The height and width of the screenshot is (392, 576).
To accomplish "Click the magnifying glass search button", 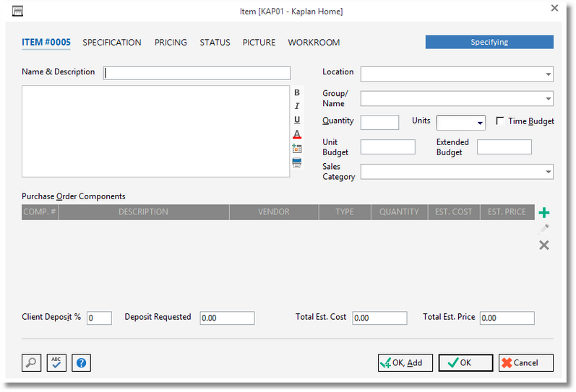I will point(31,362).
